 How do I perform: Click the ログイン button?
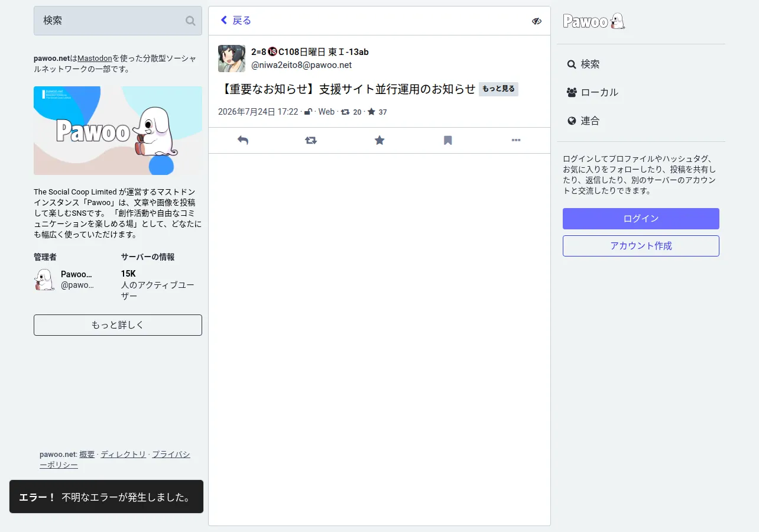[x=641, y=219]
